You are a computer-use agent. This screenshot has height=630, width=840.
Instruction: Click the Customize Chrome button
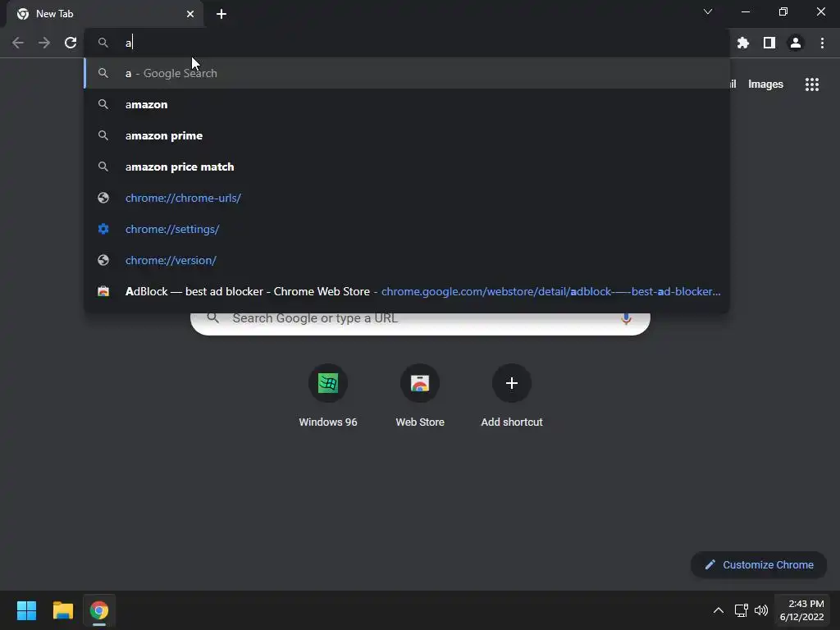pyautogui.click(x=759, y=564)
